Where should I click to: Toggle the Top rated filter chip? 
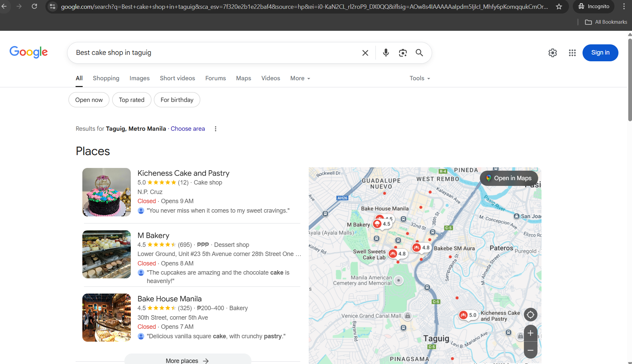131,100
